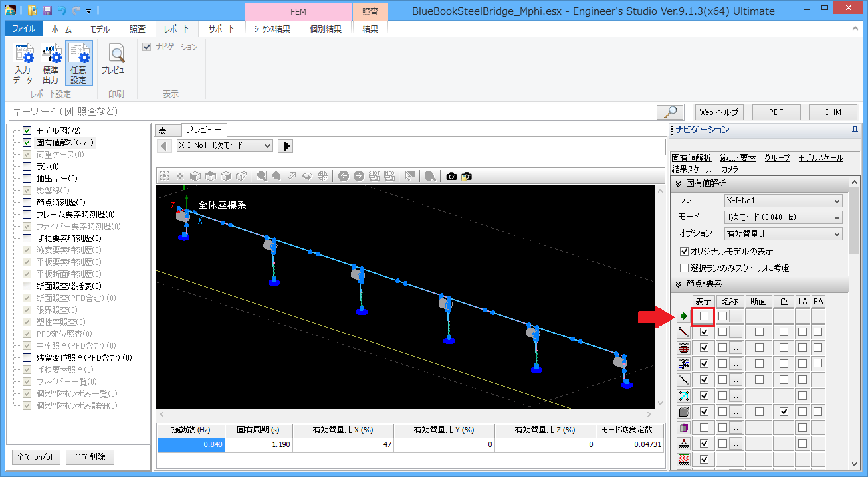
Task: Click the play arrow next to mode selector
Action: [284, 146]
